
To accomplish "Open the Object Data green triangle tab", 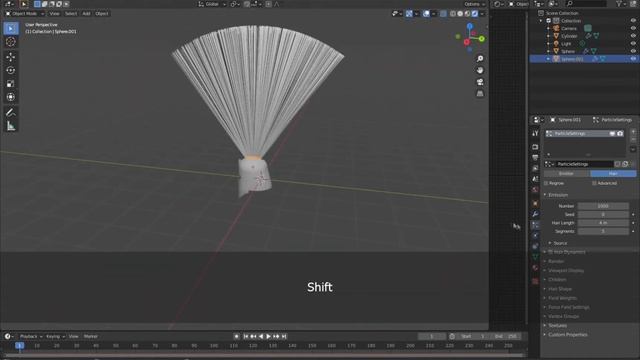I will [535, 257].
